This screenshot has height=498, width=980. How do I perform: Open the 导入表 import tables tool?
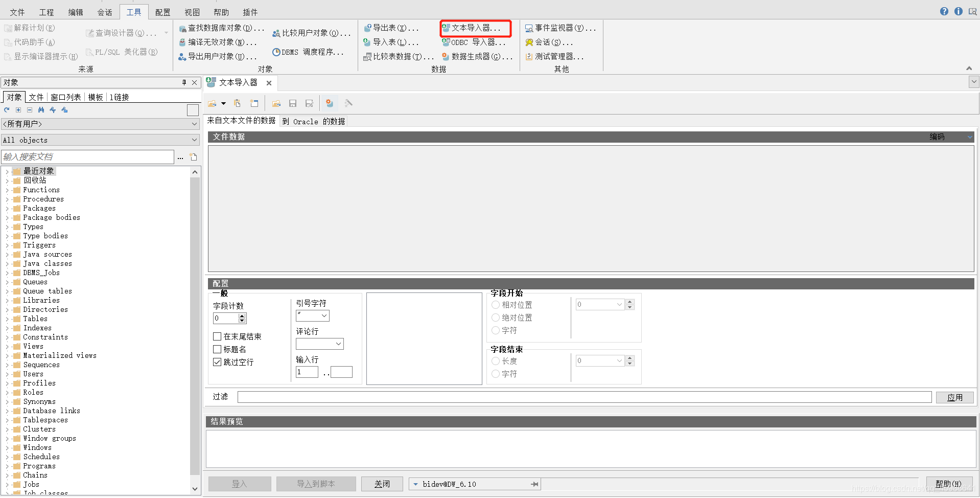pos(391,42)
